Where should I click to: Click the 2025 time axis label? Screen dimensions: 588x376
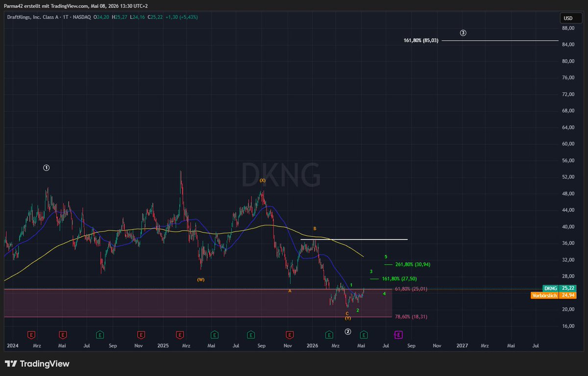(x=163, y=346)
